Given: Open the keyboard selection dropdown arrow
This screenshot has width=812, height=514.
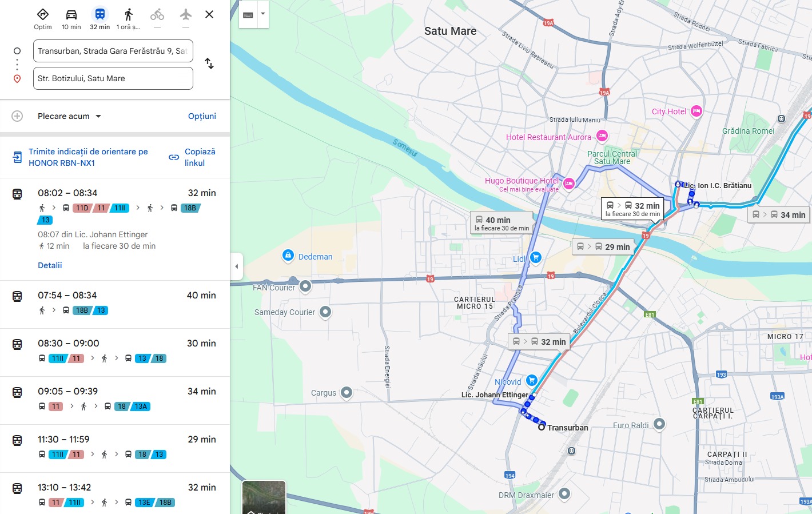Looking at the screenshot, I should (x=262, y=14).
